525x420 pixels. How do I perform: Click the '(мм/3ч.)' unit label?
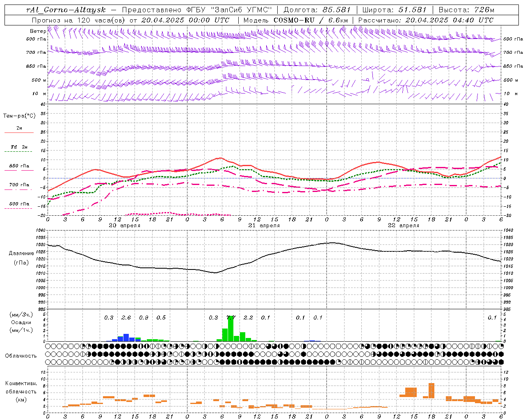pos(21,315)
